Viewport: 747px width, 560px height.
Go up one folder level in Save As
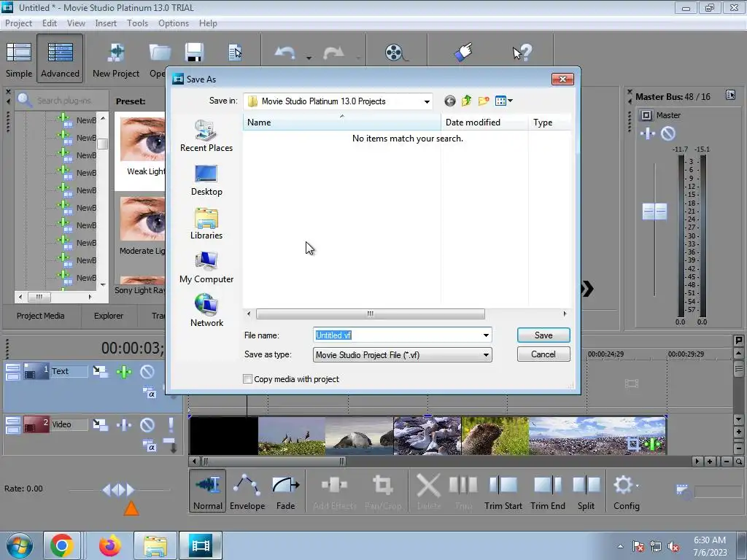tap(466, 101)
